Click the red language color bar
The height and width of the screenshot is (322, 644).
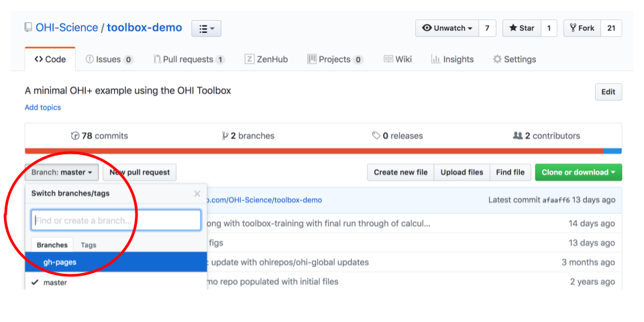pyautogui.click(x=314, y=151)
